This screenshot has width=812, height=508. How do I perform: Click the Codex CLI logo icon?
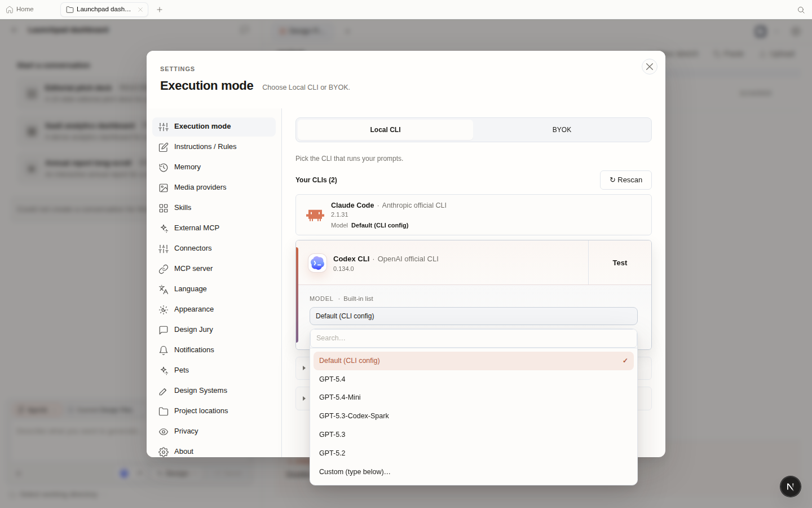pyautogui.click(x=317, y=263)
